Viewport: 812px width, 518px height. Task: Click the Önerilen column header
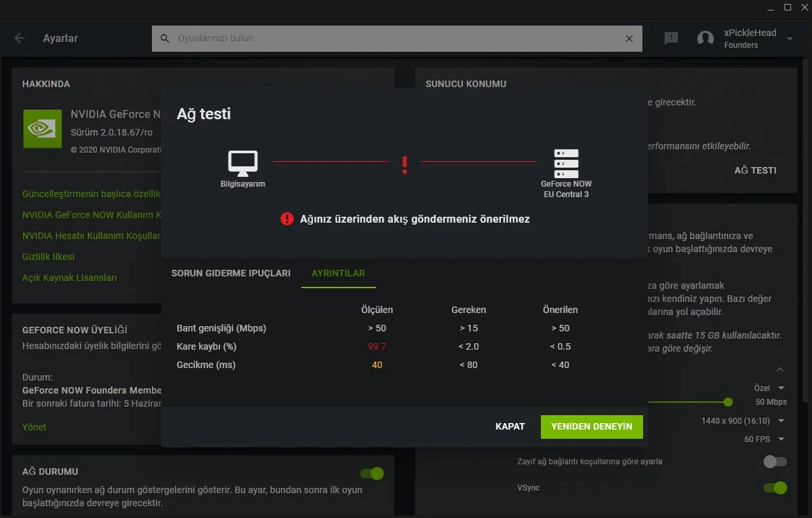pyautogui.click(x=561, y=310)
